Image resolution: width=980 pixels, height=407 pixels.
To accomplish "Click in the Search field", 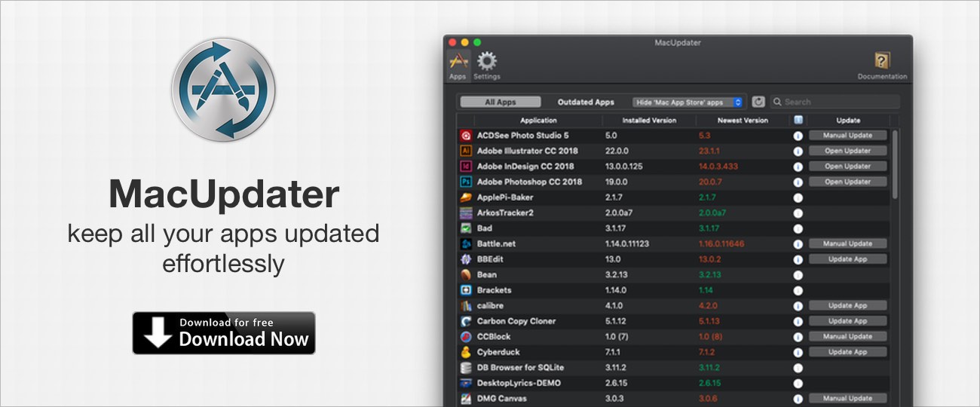I will 835,102.
